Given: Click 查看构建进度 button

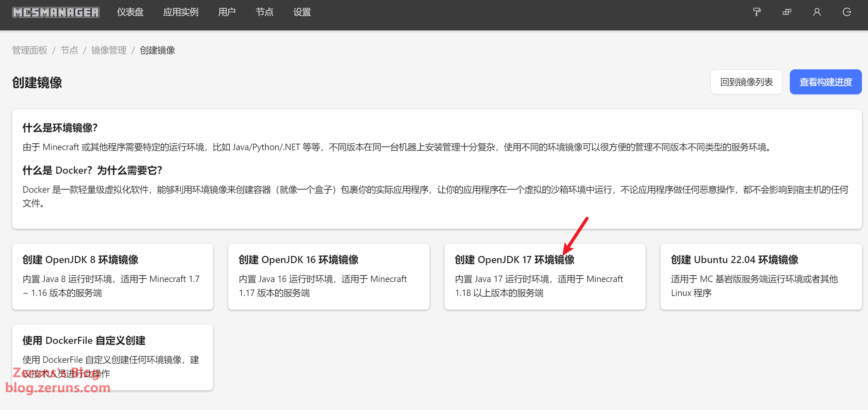Looking at the screenshot, I should [x=826, y=82].
